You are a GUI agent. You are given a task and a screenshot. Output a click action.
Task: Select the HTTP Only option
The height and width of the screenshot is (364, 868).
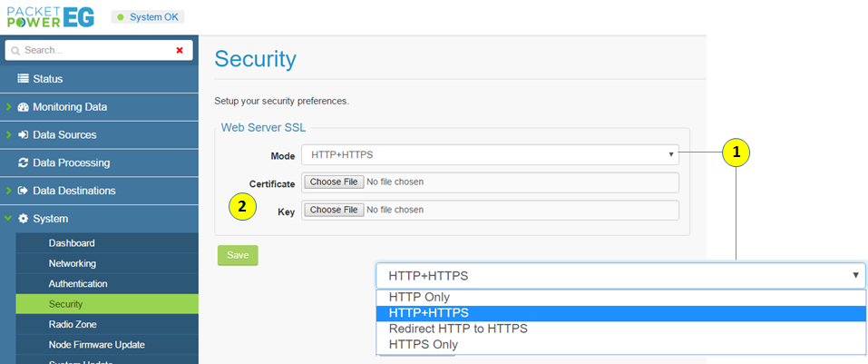(x=419, y=297)
